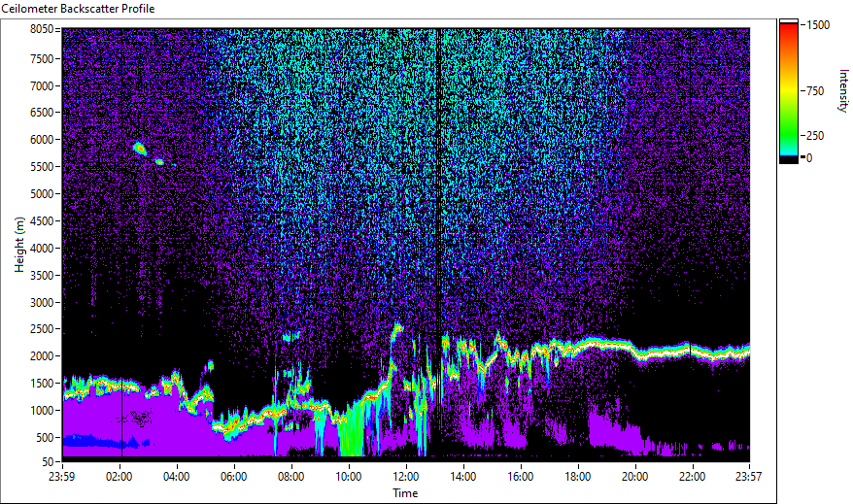Select the 5500 height tick label

42,167
